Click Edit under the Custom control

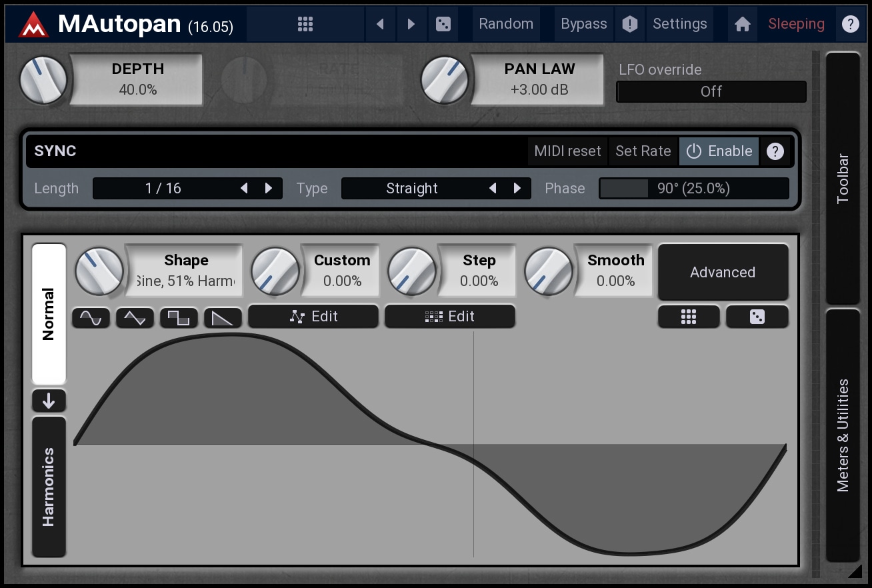click(313, 317)
